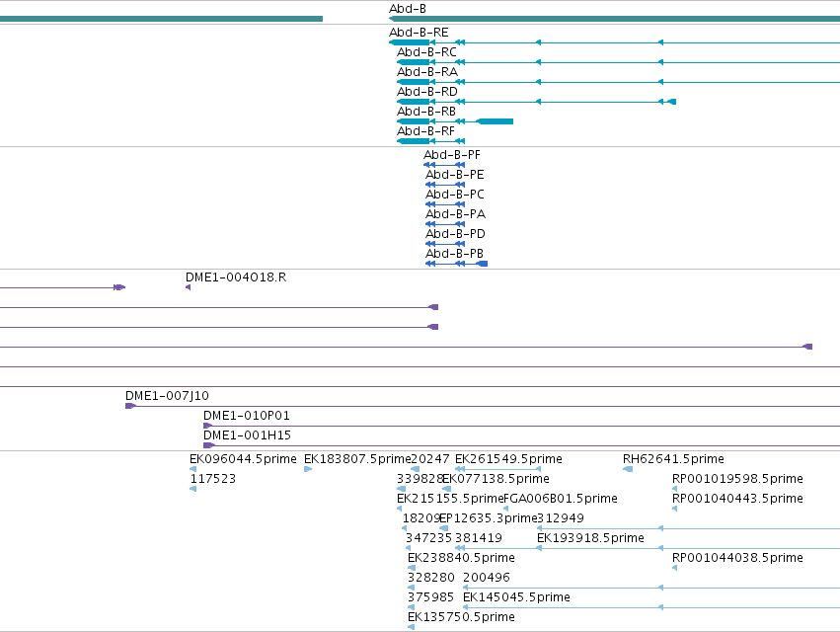Screen dimensions: 840x632
Task: Click the purple start block of DME1-007J10
Action: [130, 406]
